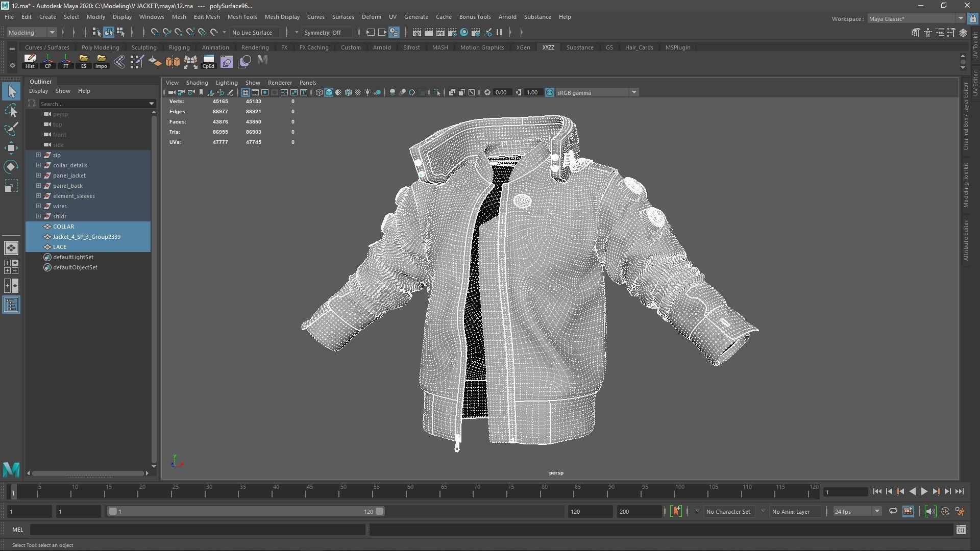Screen dimensions: 980x551
Task: Switch to Poly Modeling shelf tab
Action: coord(100,47)
